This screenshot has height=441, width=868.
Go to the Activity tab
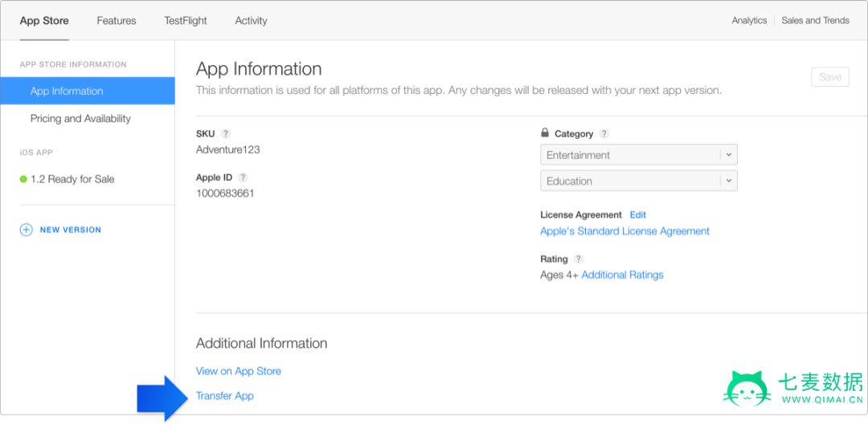pos(251,21)
